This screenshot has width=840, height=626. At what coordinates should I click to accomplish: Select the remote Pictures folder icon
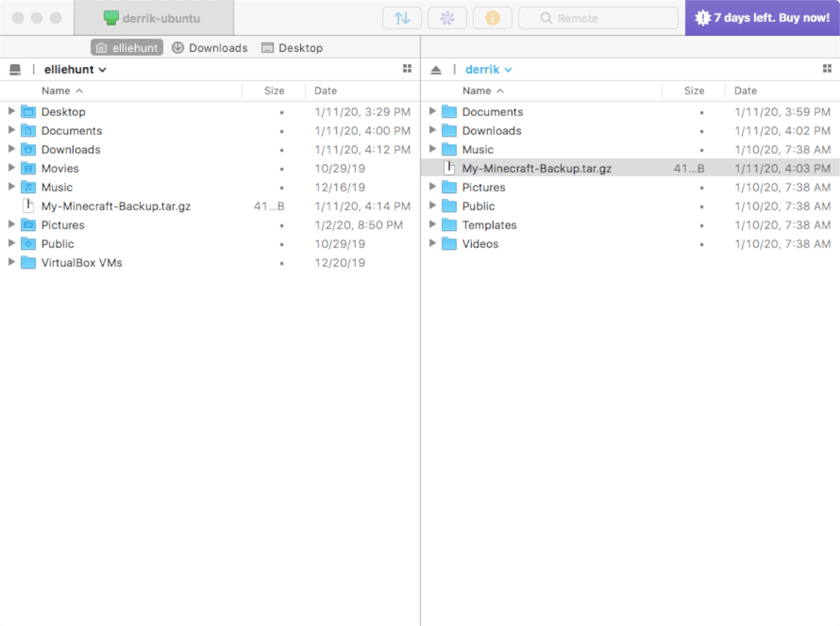pos(449,187)
